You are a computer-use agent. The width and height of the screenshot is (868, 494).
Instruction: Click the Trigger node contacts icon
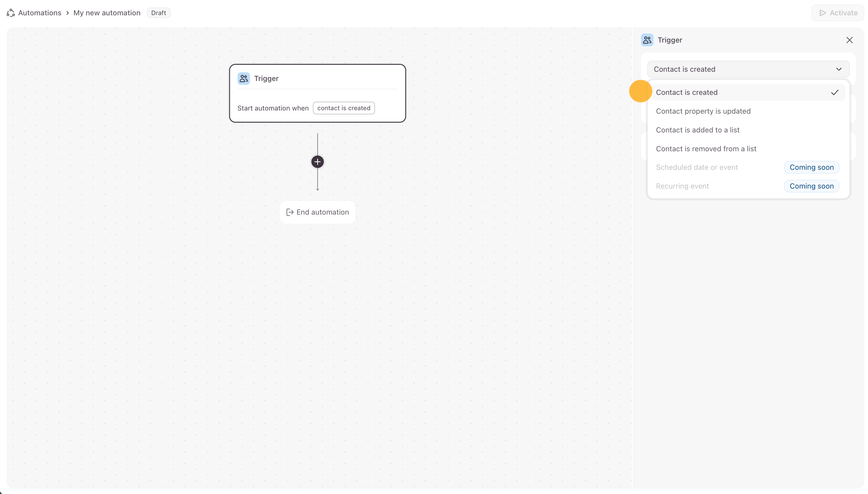243,78
